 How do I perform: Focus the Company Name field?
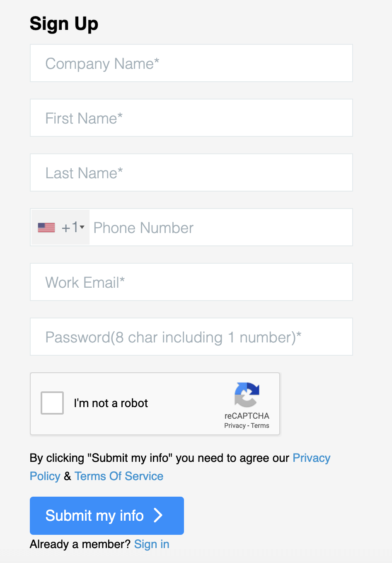click(191, 63)
